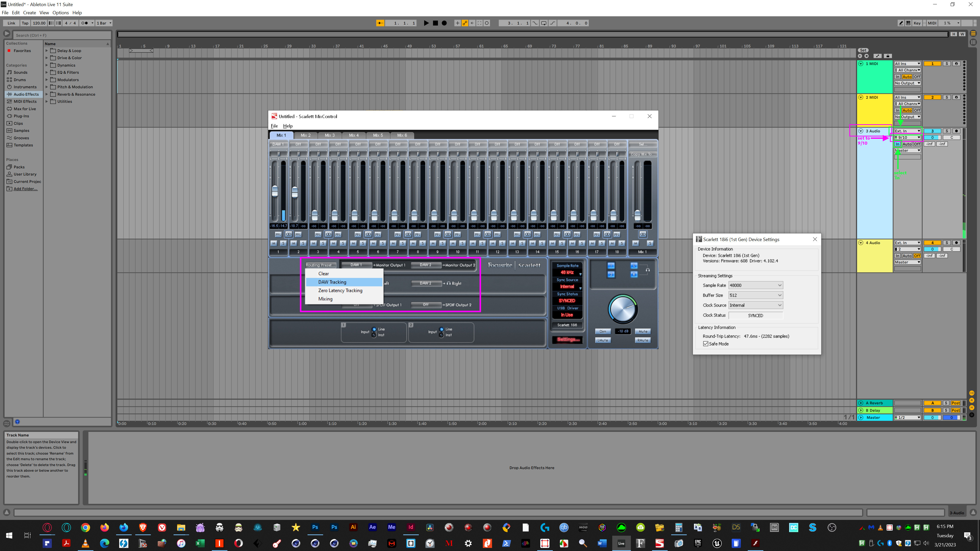This screenshot has width=980, height=551.
Task: Toggle the Follow playback button
Action: 380,23
